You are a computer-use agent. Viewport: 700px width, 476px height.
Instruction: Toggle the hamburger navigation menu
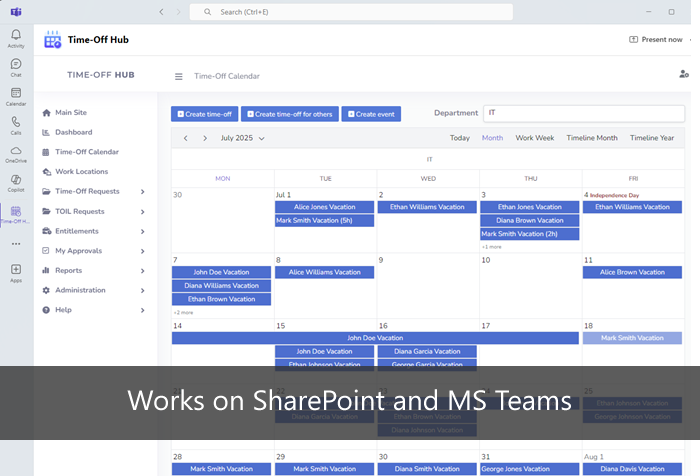pos(179,76)
